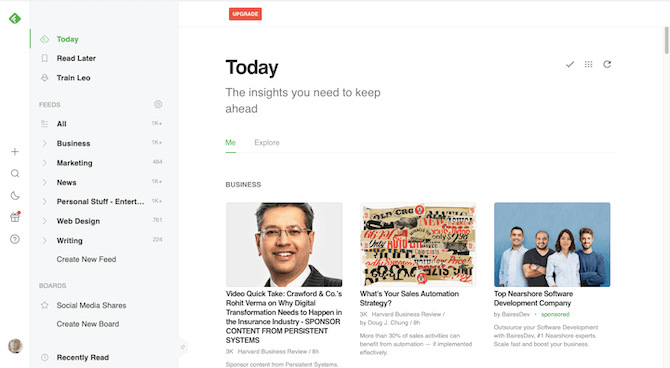This screenshot has width=670, height=368.
Task: Click the Create New Feed link
Action: tap(86, 259)
